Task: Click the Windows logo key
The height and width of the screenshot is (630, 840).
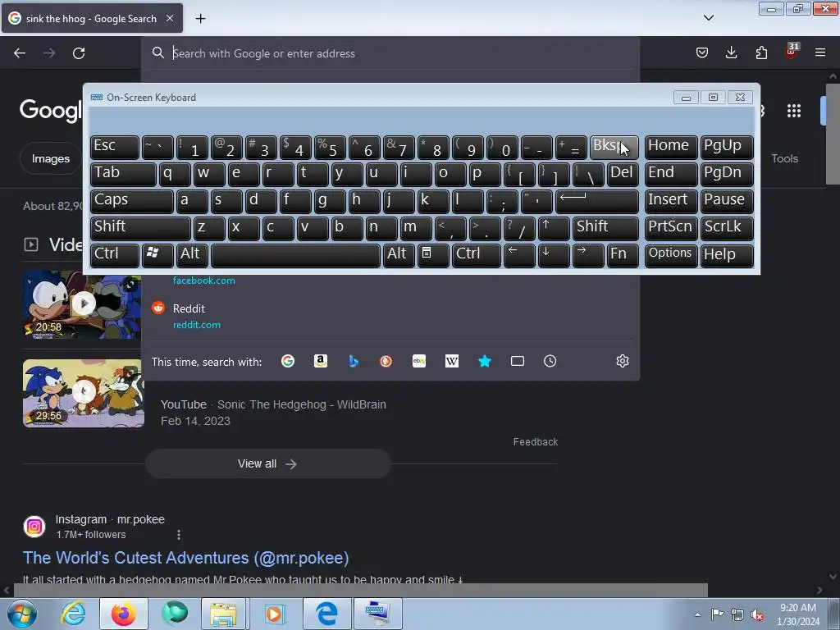Action: 157,256
